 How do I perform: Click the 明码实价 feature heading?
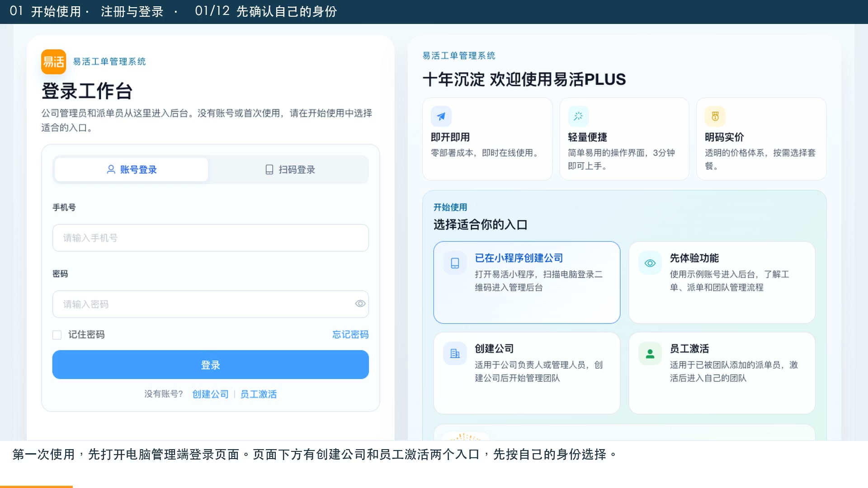pyautogui.click(x=724, y=137)
